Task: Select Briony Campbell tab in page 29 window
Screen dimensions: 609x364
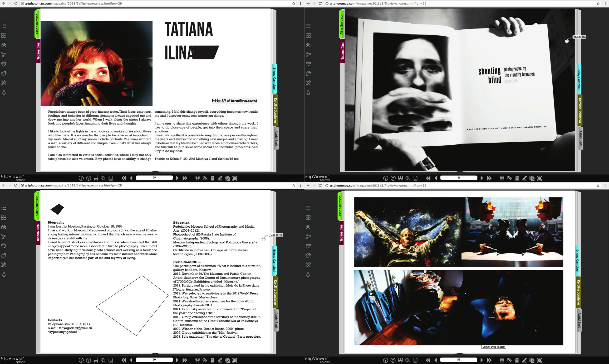Action: click(x=274, y=78)
